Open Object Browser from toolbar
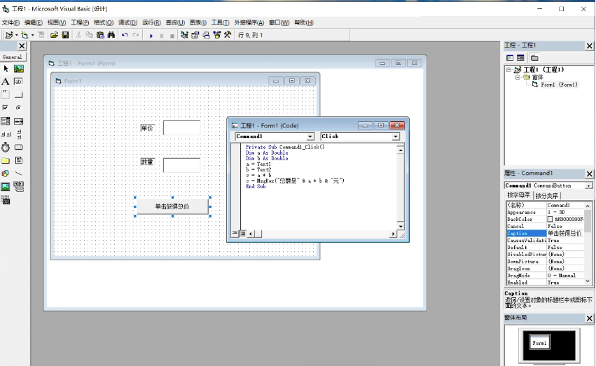This screenshot has width=596, height=366. tap(217, 35)
